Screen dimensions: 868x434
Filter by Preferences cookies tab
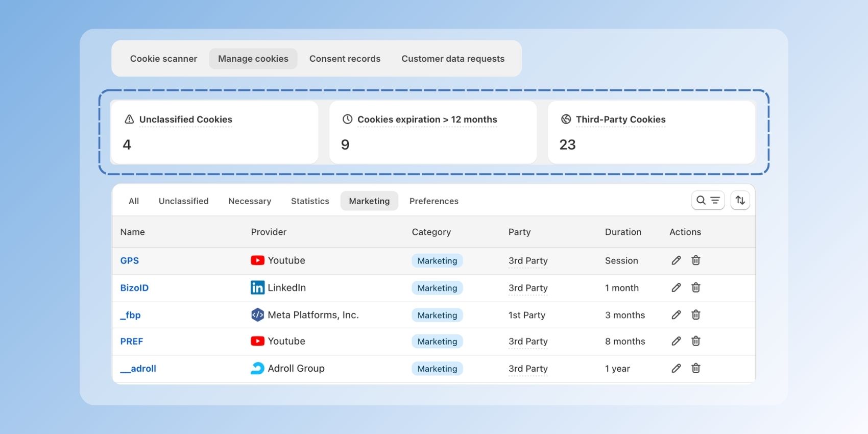pos(434,201)
